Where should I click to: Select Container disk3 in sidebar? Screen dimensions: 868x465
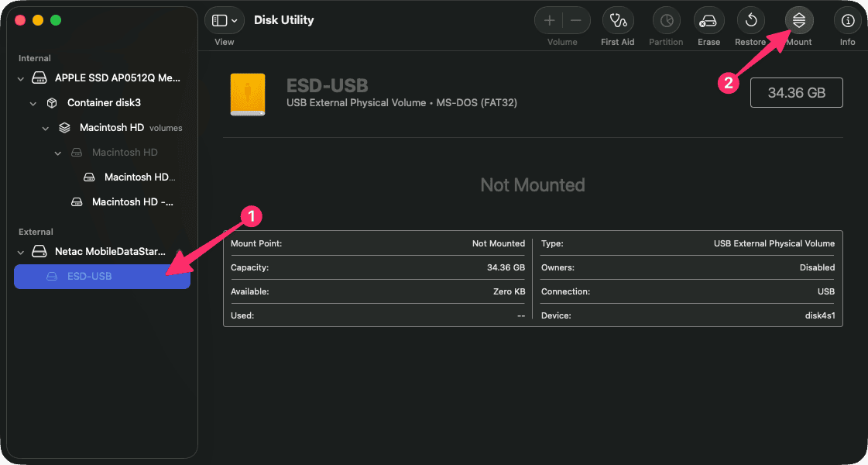[102, 102]
